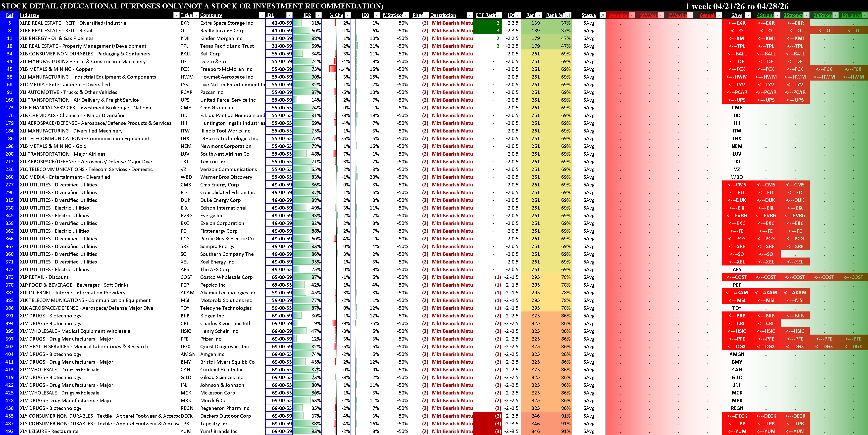The width and height of the screenshot is (868, 435).
Task: Open the Industry column filter button
Action: [x=176, y=15]
